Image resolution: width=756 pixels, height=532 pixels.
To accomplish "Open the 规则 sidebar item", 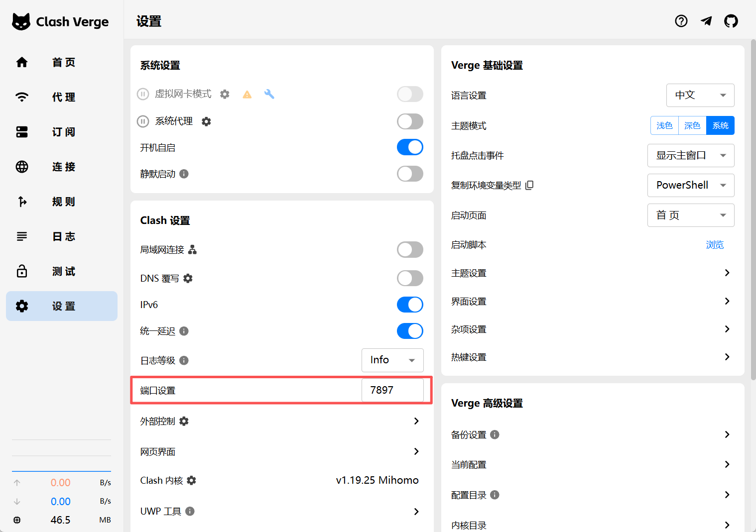I will (x=62, y=202).
